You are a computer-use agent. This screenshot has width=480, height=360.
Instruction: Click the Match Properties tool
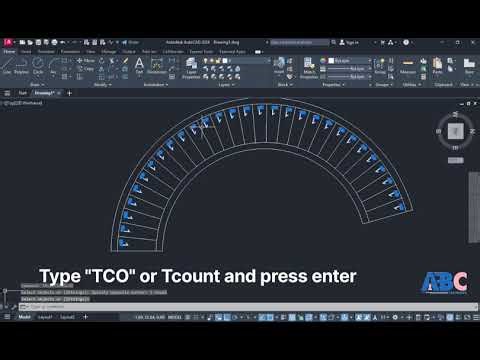point(309,68)
